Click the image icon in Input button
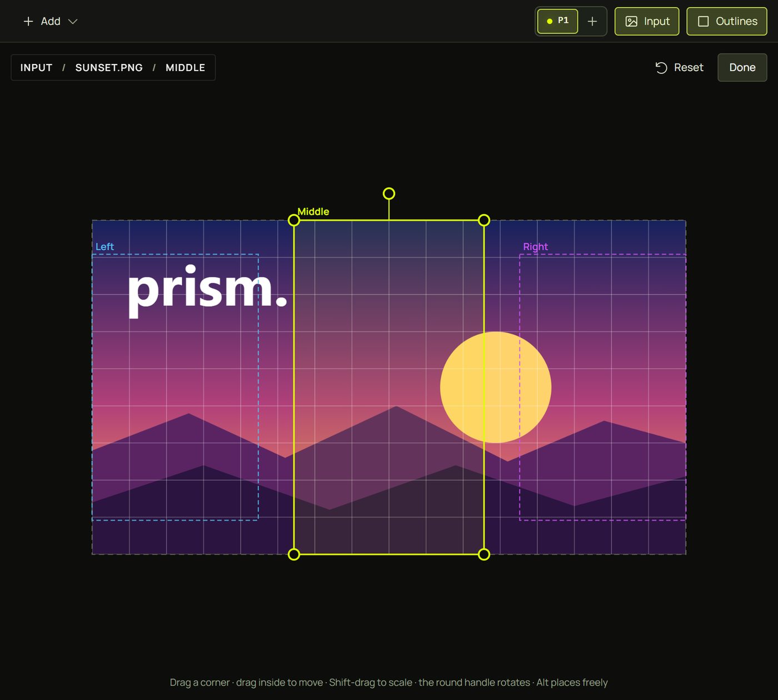 pos(631,21)
